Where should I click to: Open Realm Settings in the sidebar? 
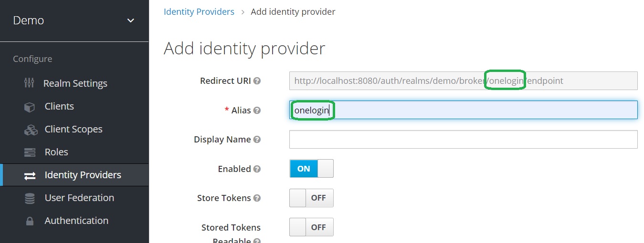click(x=75, y=83)
